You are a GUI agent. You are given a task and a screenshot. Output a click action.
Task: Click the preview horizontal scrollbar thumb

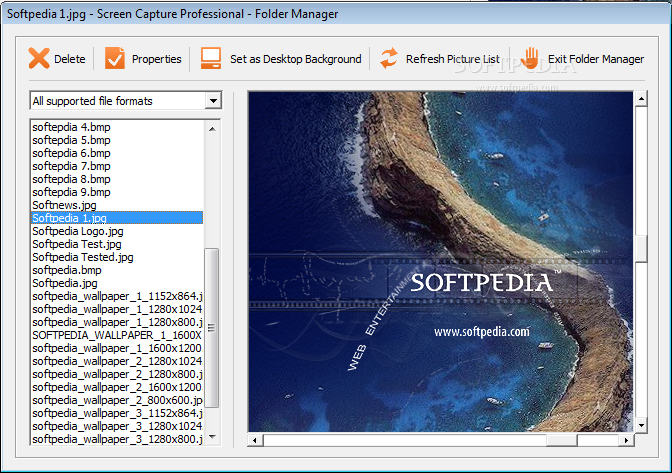point(562,440)
